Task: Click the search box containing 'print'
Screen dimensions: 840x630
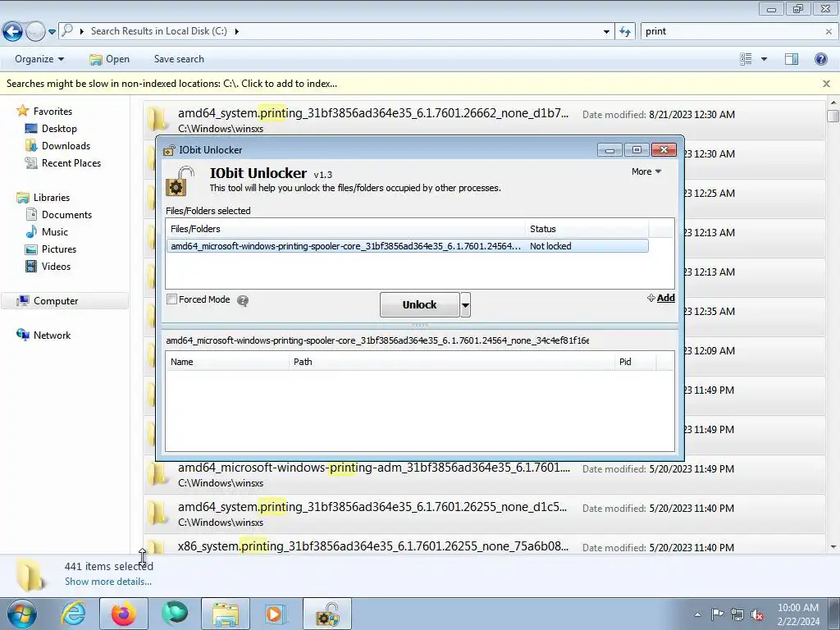Action: coord(731,32)
